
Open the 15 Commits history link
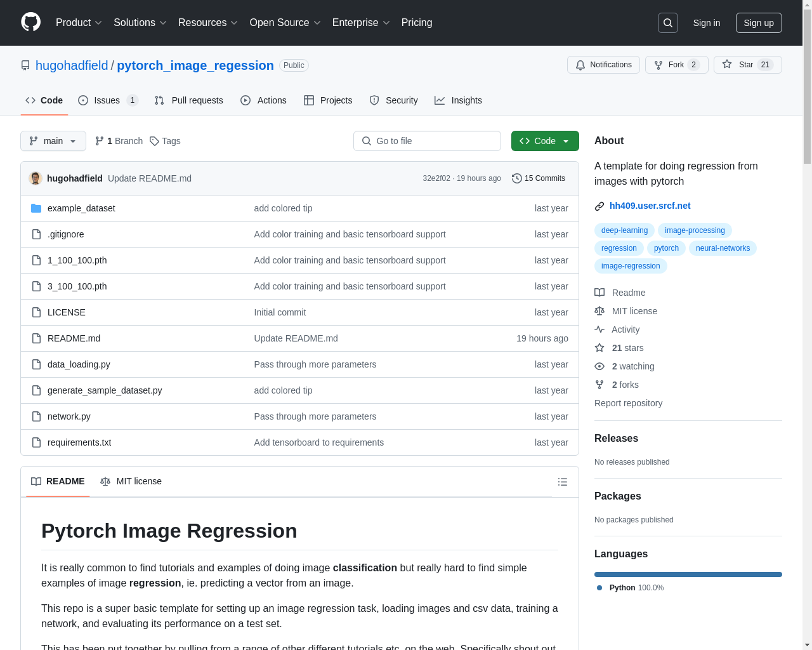[x=539, y=178]
